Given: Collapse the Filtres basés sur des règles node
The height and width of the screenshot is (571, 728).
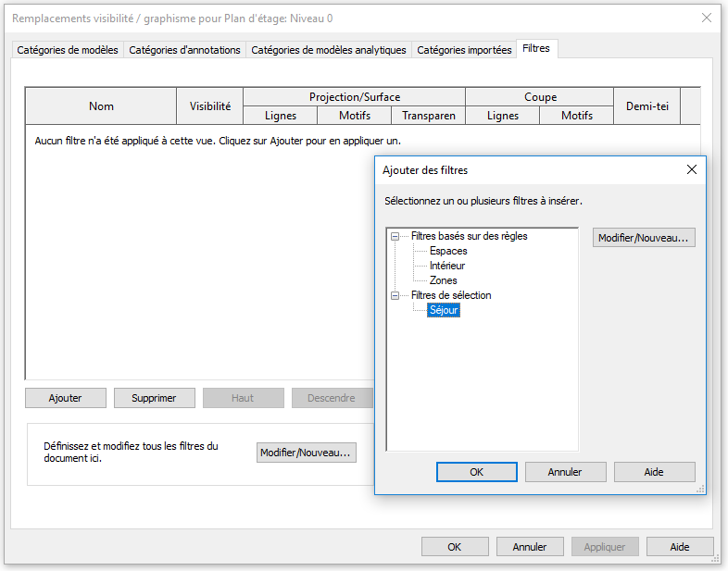Looking at the screenshot, I should 395,237.
